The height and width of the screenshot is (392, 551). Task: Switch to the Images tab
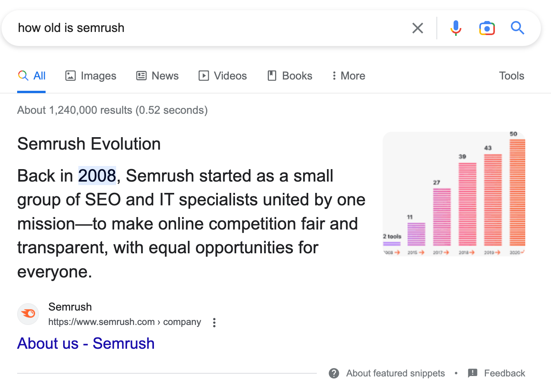90,76
